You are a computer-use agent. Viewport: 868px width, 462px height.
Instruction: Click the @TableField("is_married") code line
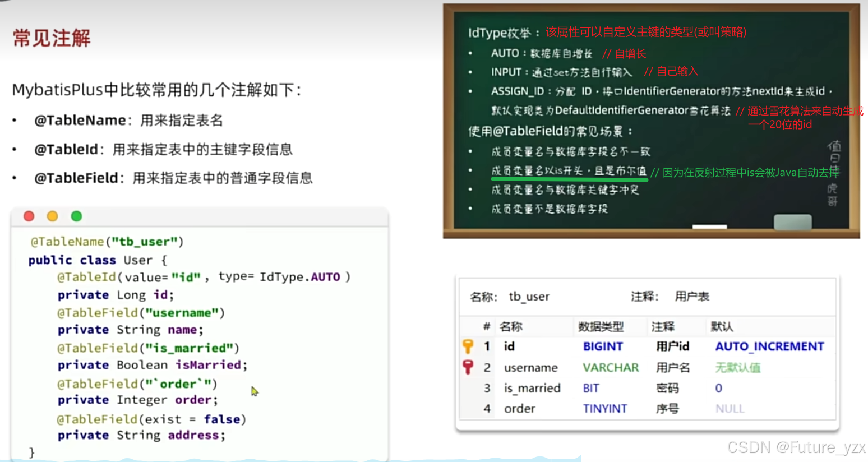(148, 348)
